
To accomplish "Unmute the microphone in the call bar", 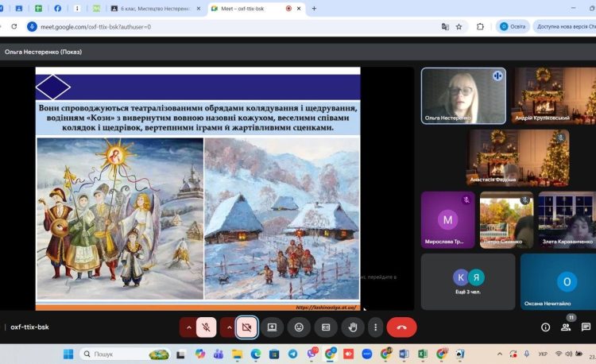I will 206,327.
